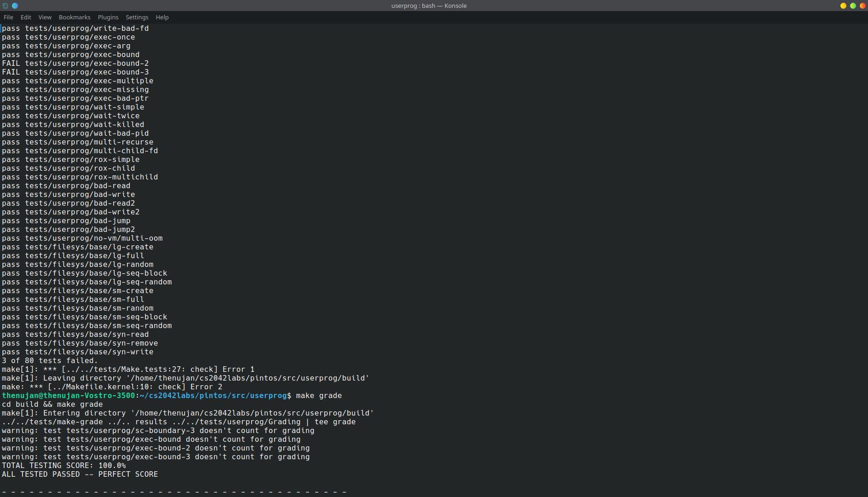Image resolution: width=868 pixels, height=497 pixels.
Task: Click the line 'pass tests/userprog/exec-missing'
Action: click(75, 90)
